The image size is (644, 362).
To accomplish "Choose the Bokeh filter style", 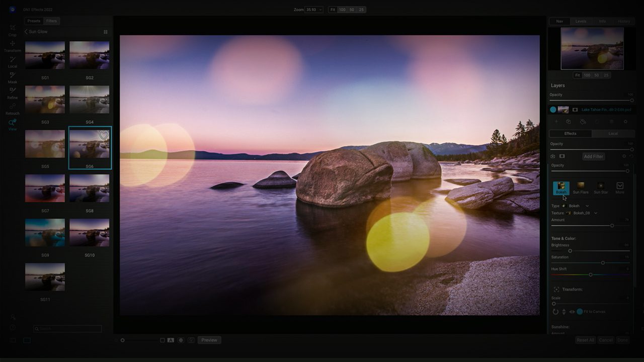I will point(561,188).
